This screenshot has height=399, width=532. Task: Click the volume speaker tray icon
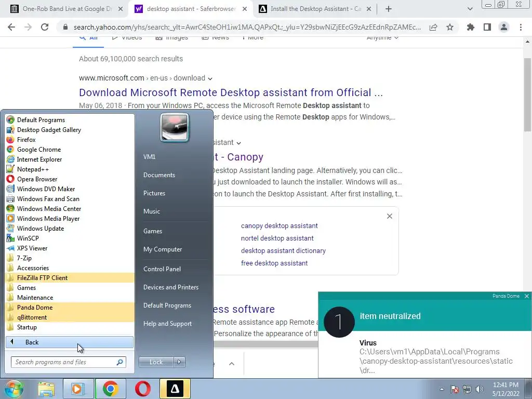click(x=480, y=389)
